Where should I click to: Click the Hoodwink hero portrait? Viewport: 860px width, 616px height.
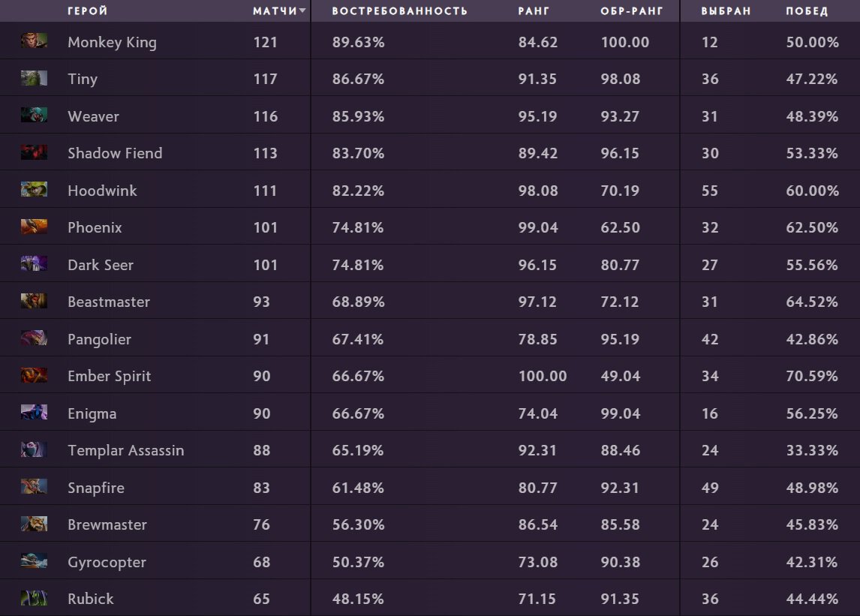(34, 189)
